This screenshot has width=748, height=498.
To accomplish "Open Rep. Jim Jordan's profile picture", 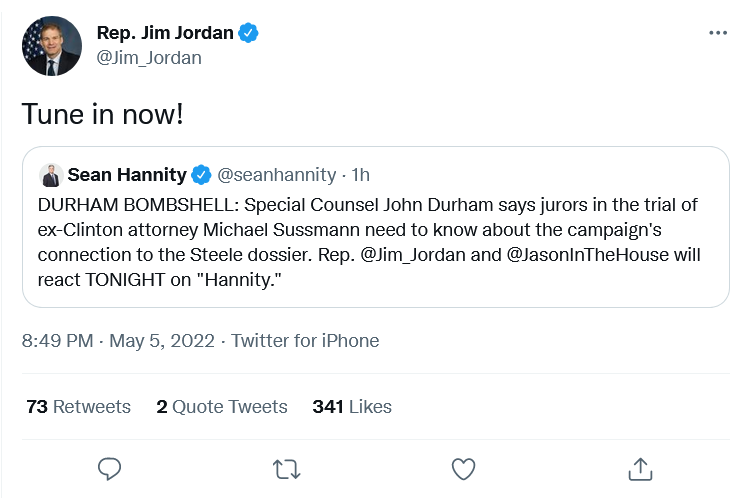I will pyautogui.click(x=52, y=46).
